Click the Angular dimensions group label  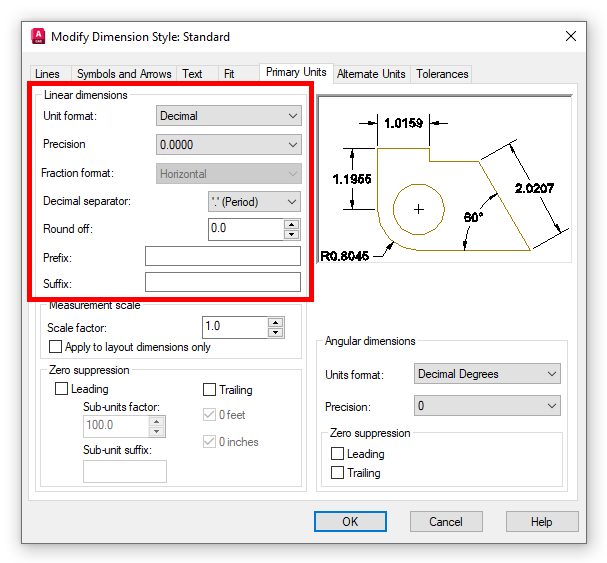pyautogui.click(x=370, y=341)
